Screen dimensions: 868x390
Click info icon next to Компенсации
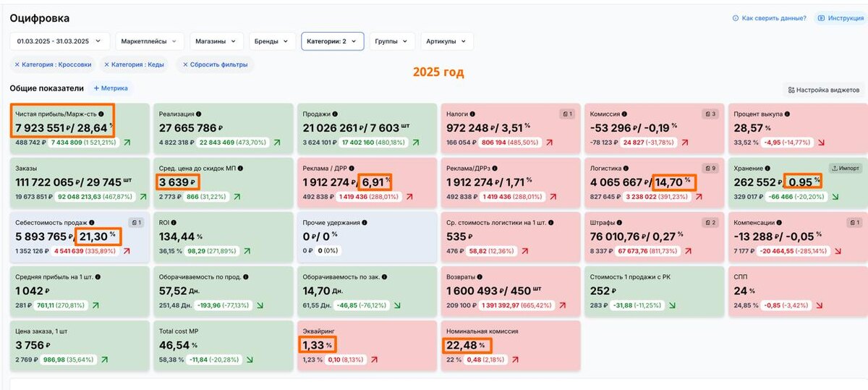[x=780, y=222]
